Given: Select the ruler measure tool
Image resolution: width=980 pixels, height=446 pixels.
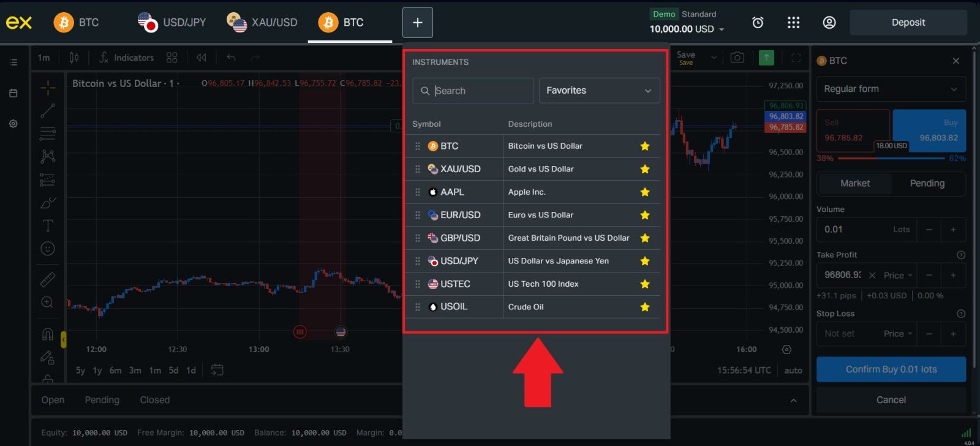Looking at the screenshot, I should [x=48, y=279].
